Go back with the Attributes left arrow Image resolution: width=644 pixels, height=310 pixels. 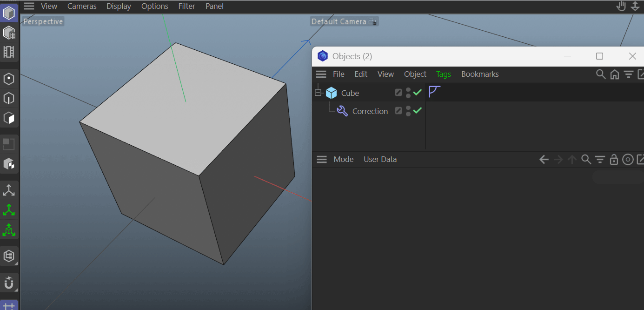tap(544, 160)
